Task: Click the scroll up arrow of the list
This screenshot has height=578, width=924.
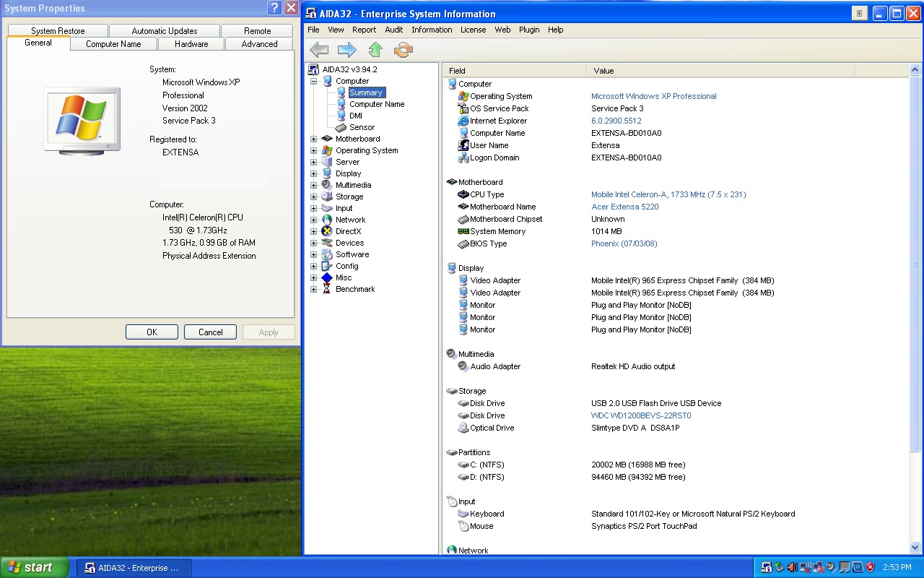Action: click(915, 70)
